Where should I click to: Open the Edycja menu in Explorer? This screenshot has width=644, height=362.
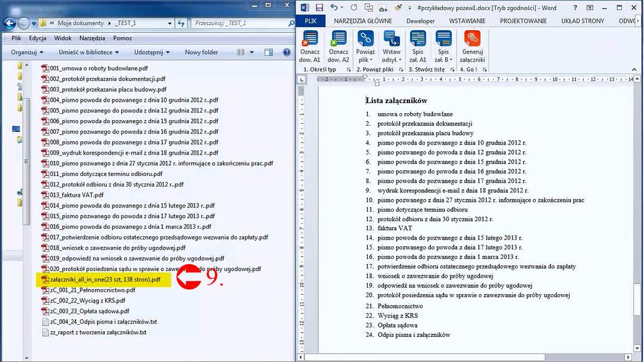point(37,38)
